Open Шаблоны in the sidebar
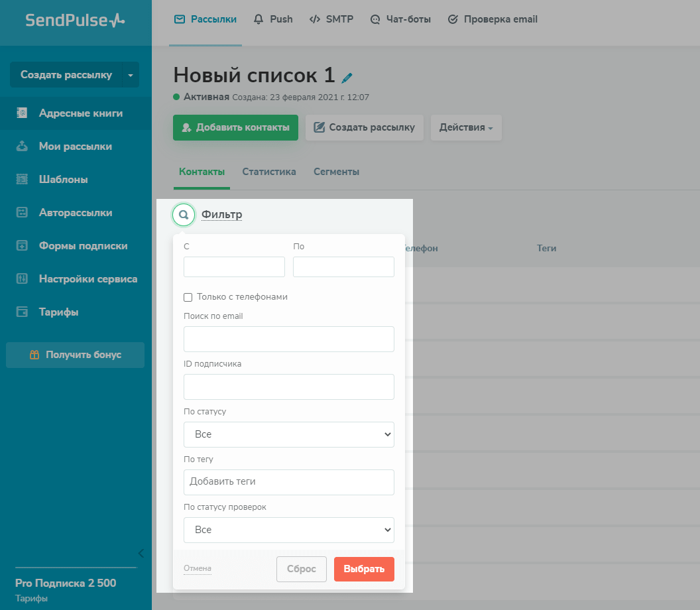700x610 pixels. [x=63, y=180]
